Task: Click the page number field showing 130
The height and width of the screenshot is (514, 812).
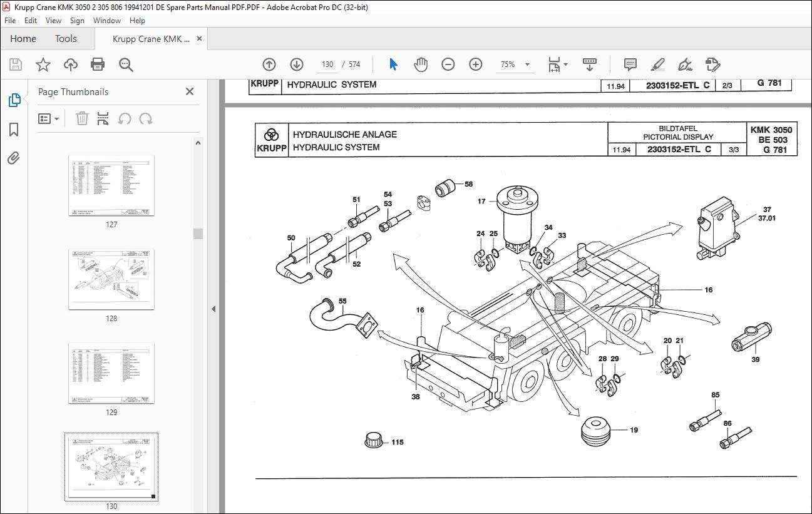Action: point(327,64)
